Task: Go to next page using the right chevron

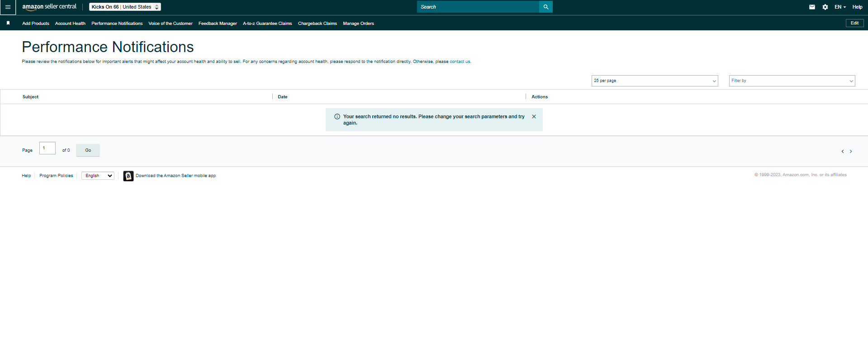Action: coord(851,151)
